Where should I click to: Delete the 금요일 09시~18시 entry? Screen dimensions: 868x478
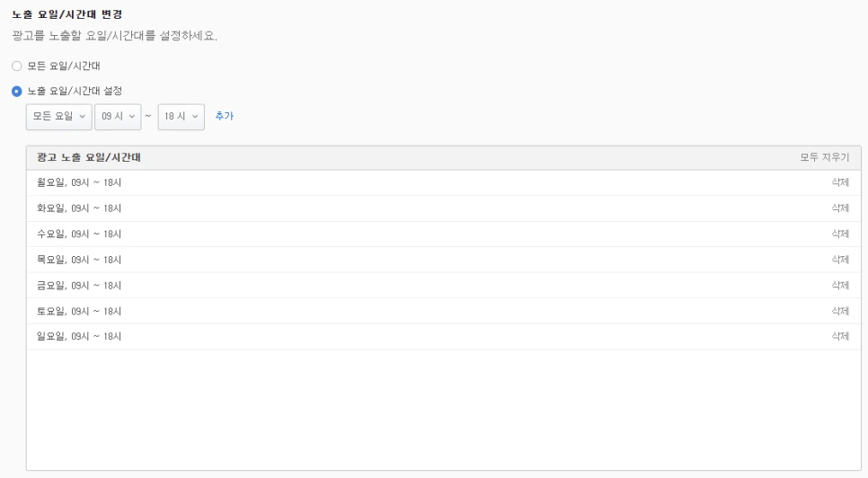pos(840,285)
